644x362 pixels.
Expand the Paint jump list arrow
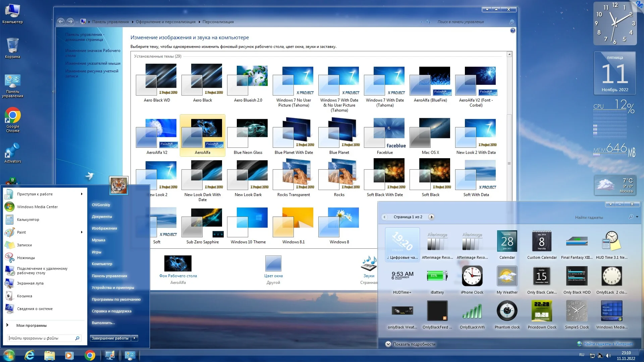coord(82,232)
